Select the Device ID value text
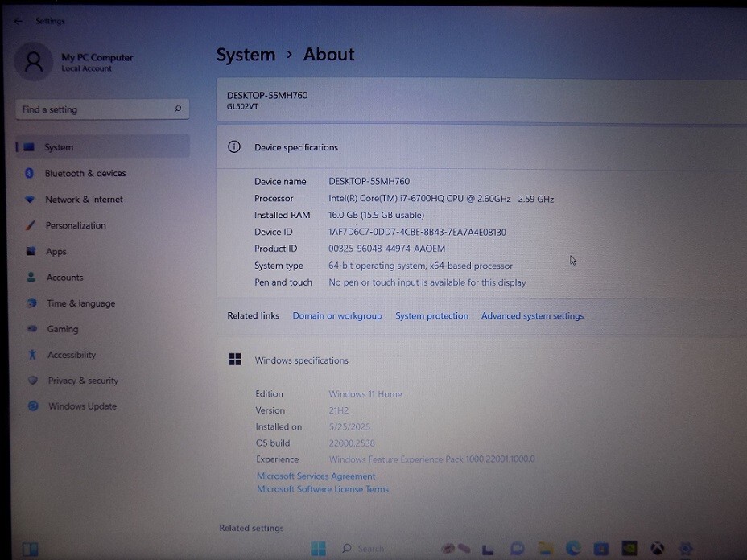Image resolution: width=747 pixels, height=560 pixels. point(417,233)
